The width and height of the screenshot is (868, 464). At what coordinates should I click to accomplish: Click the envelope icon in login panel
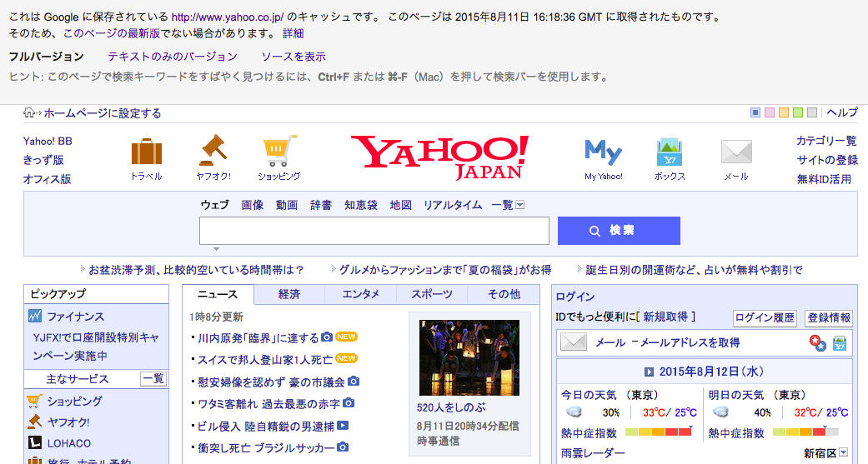pyautogui.click(x=574, y=342)
